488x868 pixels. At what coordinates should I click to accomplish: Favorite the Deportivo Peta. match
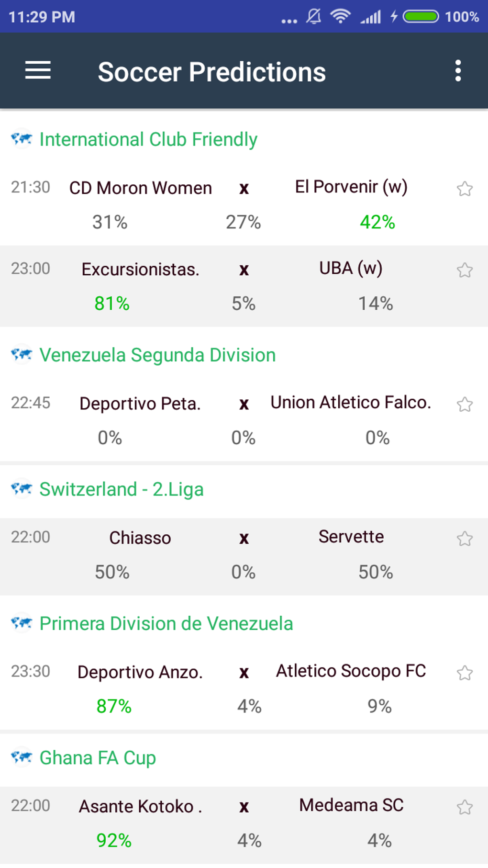pyautogui.click(x=465, y=405)
